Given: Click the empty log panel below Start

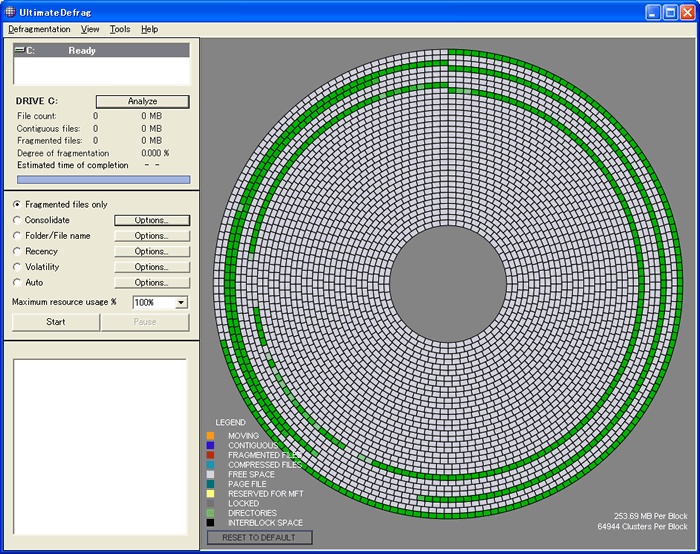Looking at the screenshot, I should (x=100, y=446).
